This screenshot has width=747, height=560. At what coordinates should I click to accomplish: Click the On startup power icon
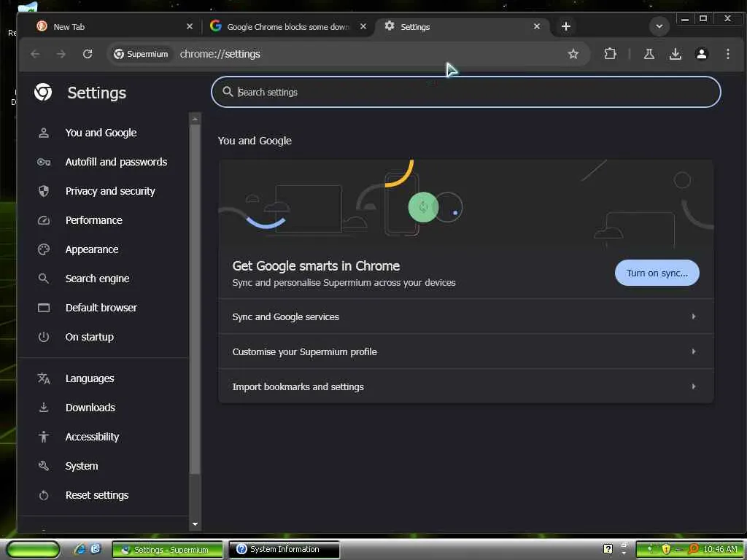pos(43,337)
